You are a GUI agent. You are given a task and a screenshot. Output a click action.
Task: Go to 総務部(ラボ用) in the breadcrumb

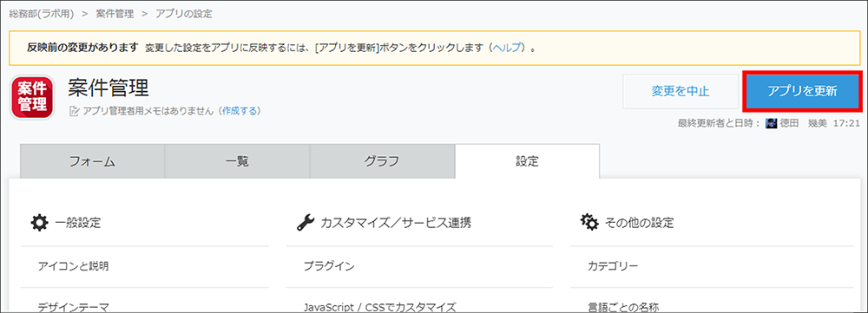click(42, 14)
